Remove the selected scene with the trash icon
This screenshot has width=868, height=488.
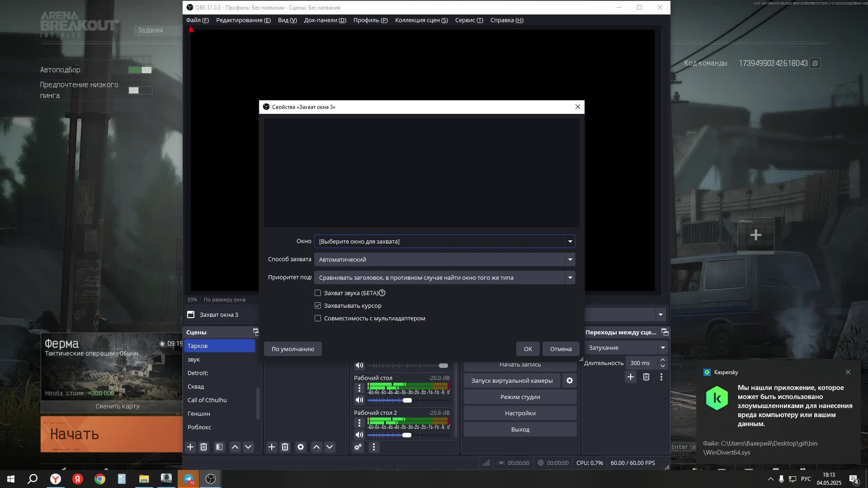[x=203, y=447]
